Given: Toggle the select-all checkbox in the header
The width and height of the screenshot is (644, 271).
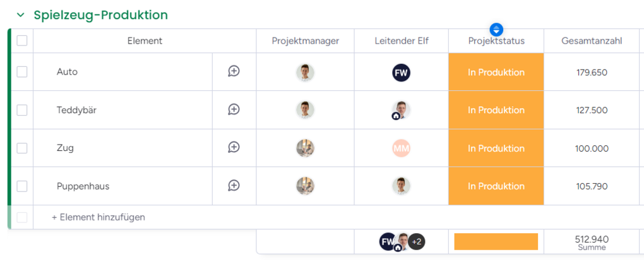Looking at the screenshot, I should click(21, 40).
